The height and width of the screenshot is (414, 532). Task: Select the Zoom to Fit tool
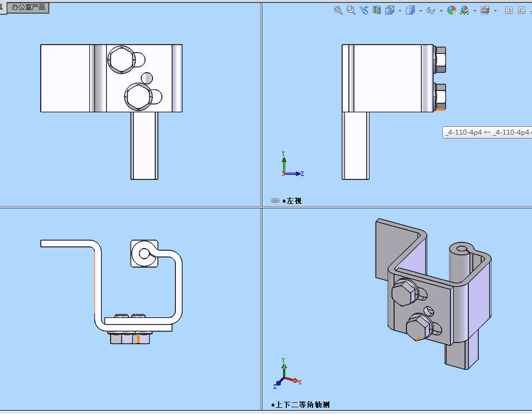[x=338, y=10]
